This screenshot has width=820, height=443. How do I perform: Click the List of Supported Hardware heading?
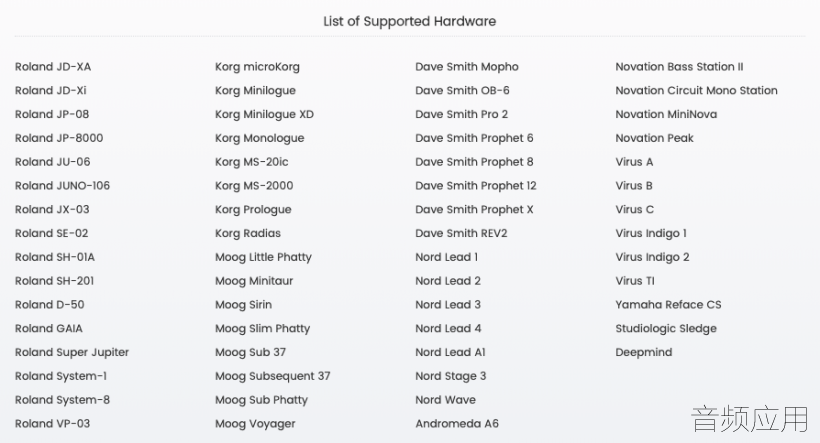coord(409,21)
